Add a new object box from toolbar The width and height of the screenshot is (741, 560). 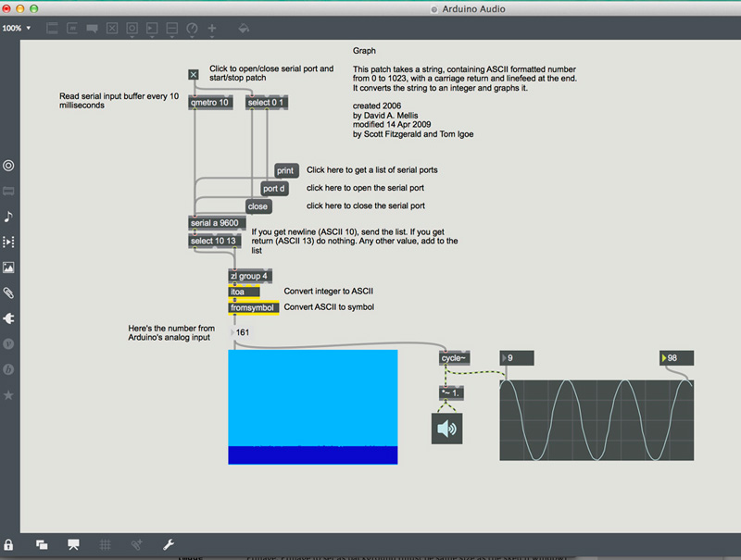52,29
